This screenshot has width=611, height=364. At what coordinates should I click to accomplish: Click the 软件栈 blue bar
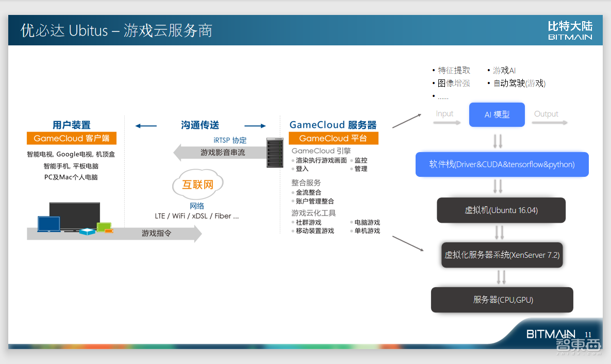(501, 164)
